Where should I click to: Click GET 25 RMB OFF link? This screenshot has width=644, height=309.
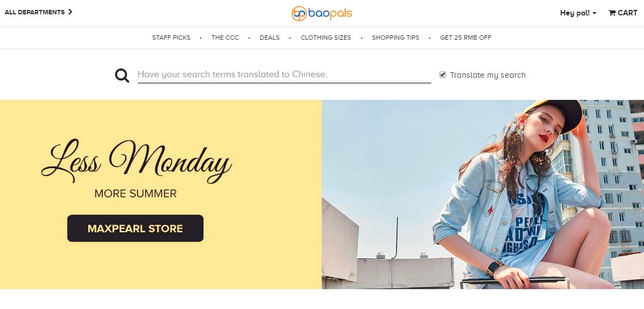tap(466, 38)
